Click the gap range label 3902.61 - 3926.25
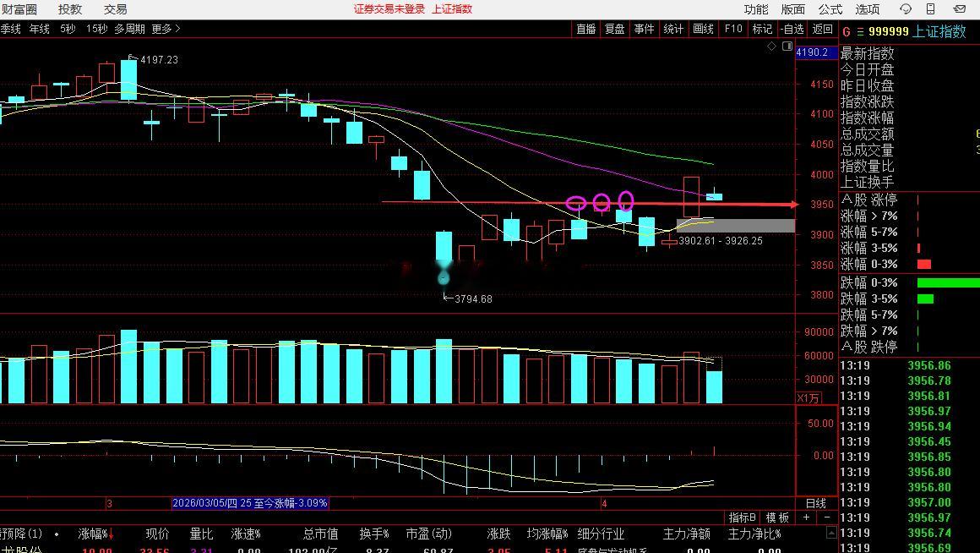980x553 pixels. [720, 241]
